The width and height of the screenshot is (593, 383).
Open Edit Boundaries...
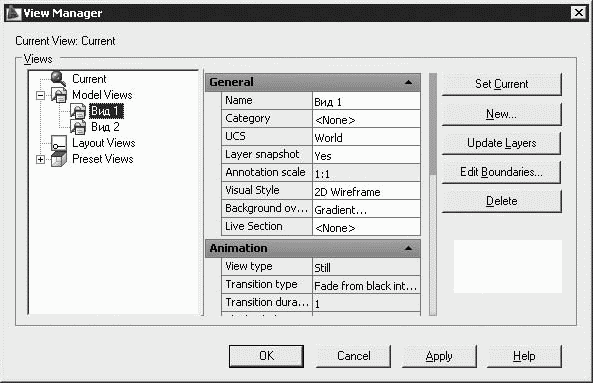(x=501, y=172)
